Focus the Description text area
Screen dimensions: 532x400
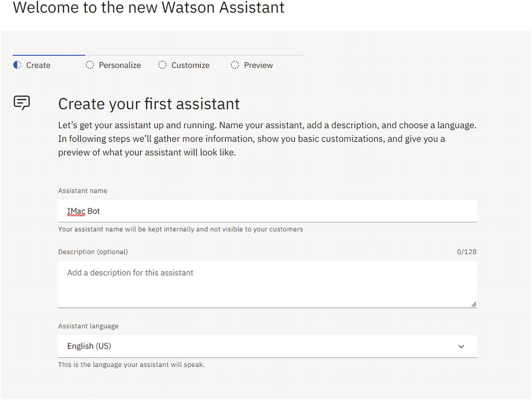coord(267,284)
